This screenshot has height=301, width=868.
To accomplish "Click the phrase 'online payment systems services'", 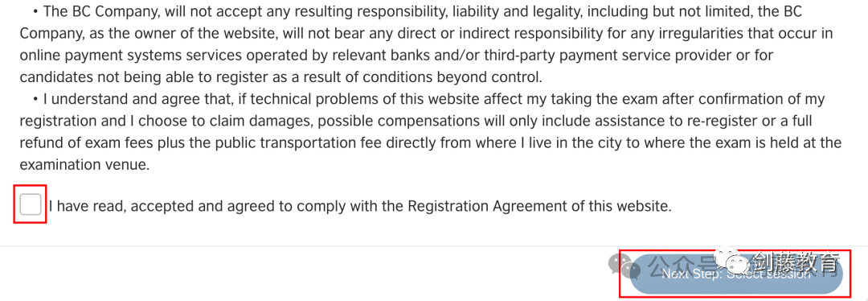I will [x=130, y=56].
